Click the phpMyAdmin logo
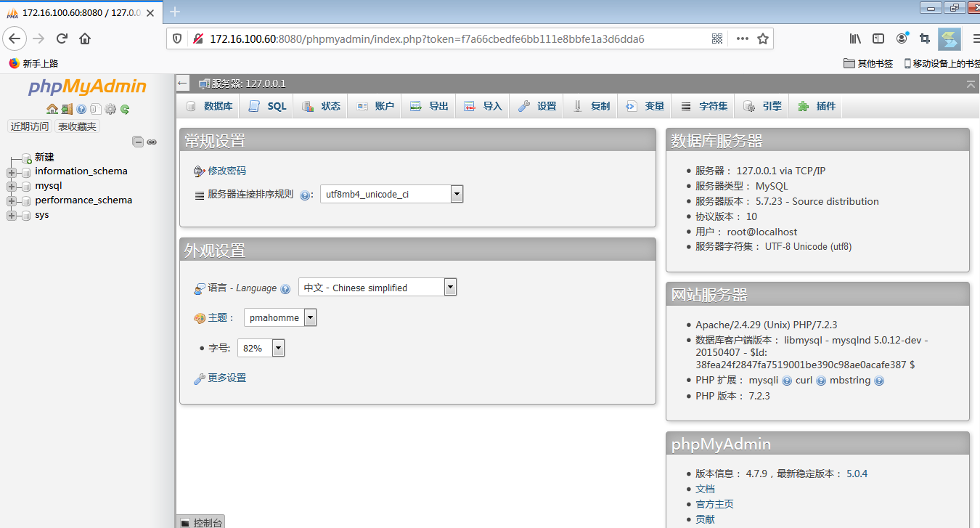Viewport: 980px width, 528px height. (x=87, y=87)
